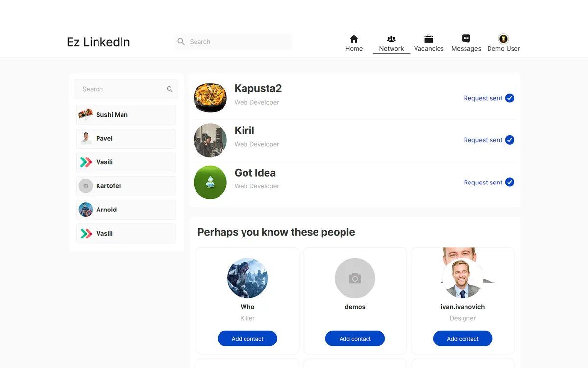Add ivan.ivanovich as a contact
Screen dimensions: 588x368
tap(463, 339)
